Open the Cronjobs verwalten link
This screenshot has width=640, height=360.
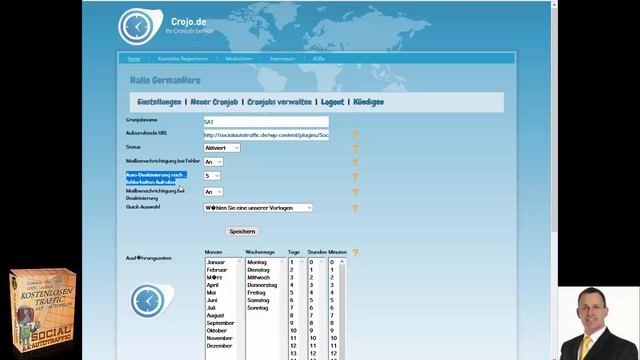(279, 102)
